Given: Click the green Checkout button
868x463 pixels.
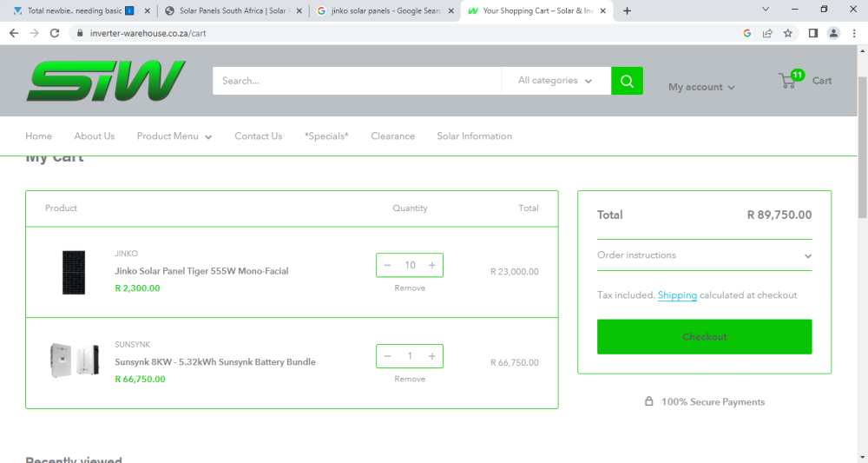Looking at the screenshot, I should 704,337.
